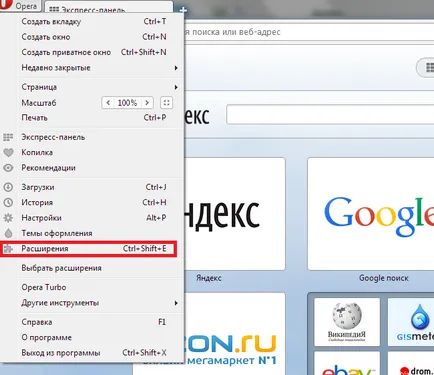Select the Экспресс-панель browser tab

[x=109, y=7]
